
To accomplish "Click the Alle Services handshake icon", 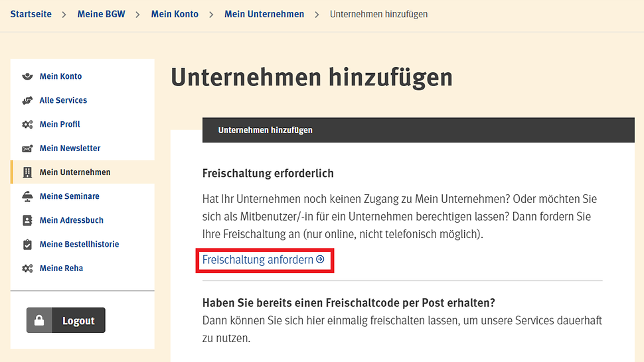I will point(27,100).
